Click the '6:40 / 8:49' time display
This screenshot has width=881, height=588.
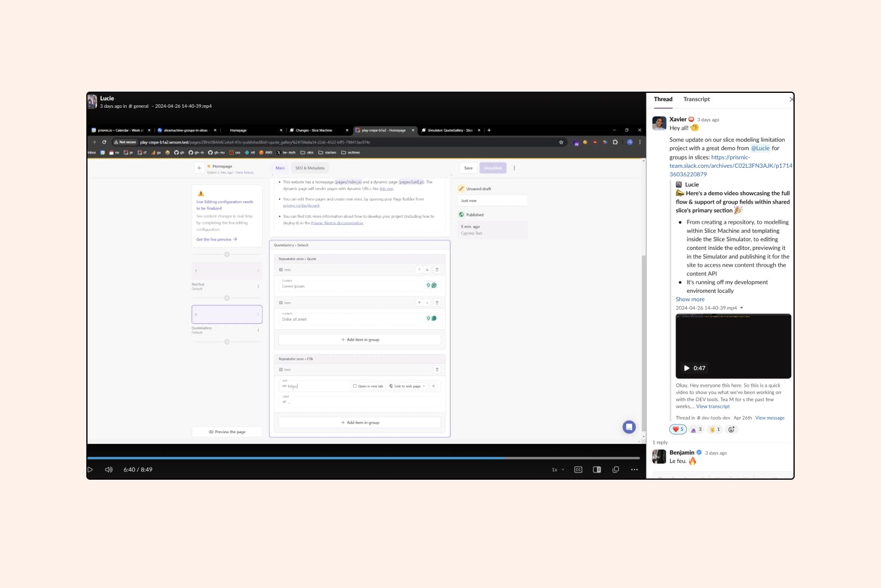pyautogui.click(x=138, y=470)
